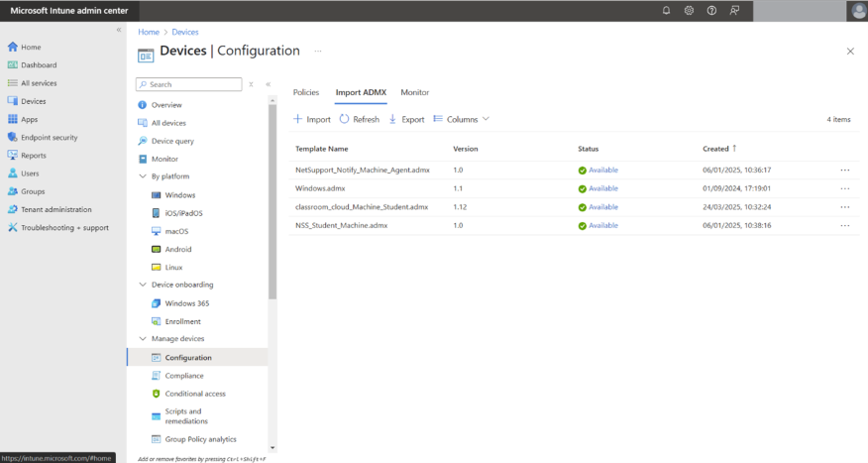868x463 pixels.
Task: Open more options for NetSupport_Notify_Machine_Agent.admx
Action: pos(845,170)
